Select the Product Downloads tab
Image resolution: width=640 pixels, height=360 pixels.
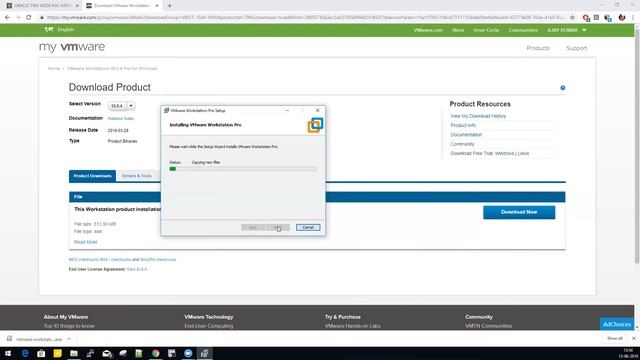point(92,176)
